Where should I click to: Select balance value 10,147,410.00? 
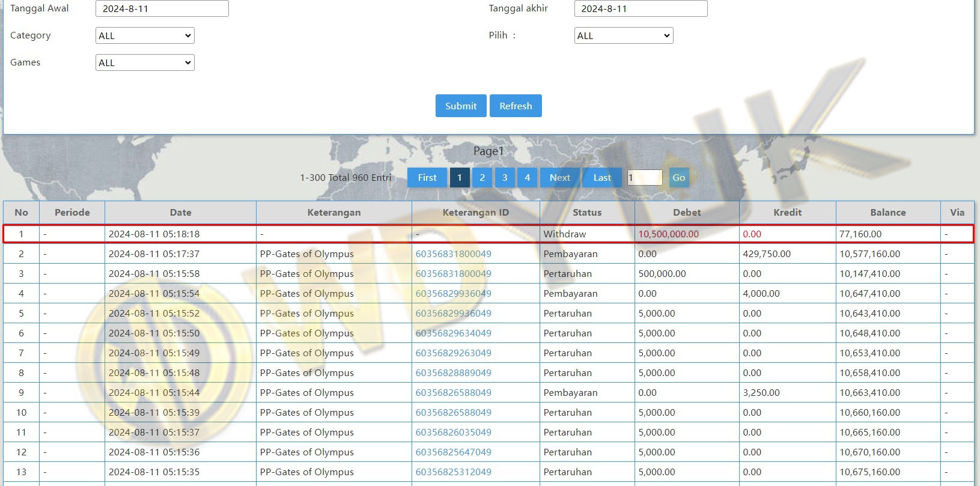pyautogui.click(x=869, y=273)
